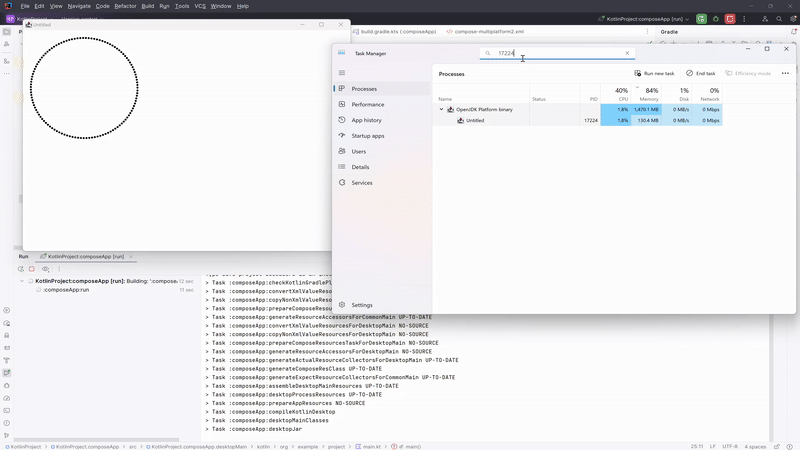Open the Users page in Task Manager
The height and width of the screenshot is (450, 800).
pos(382,152)
